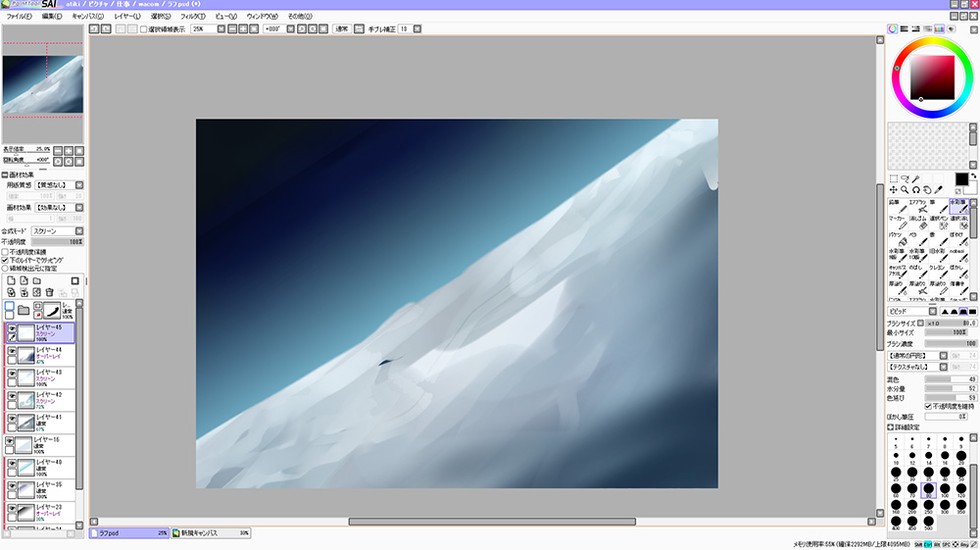Viewport: 980px width, 550px height.
Task: Select the magic wand tool
Action: pyautogui.click(x=915, y=179)
